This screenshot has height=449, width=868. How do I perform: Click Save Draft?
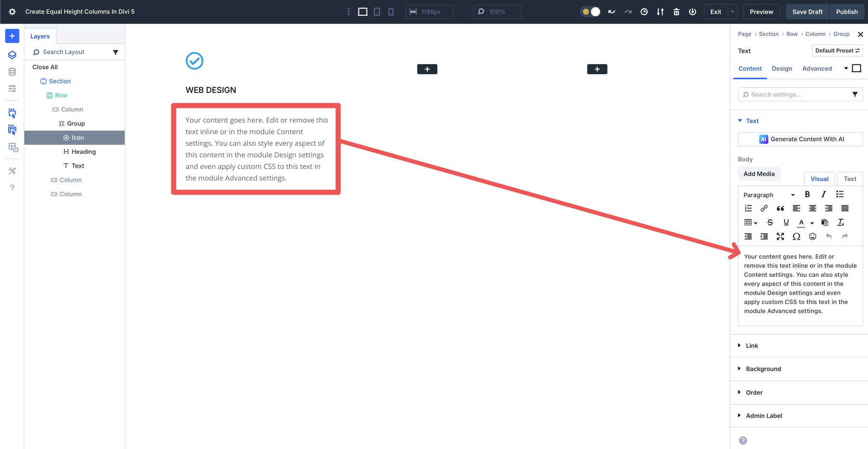[807, 12]
